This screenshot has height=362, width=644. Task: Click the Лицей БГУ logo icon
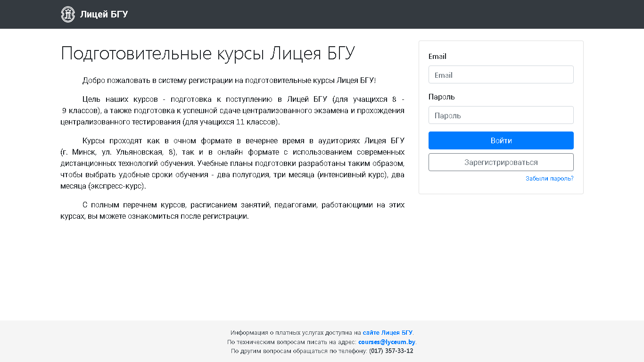68,14
